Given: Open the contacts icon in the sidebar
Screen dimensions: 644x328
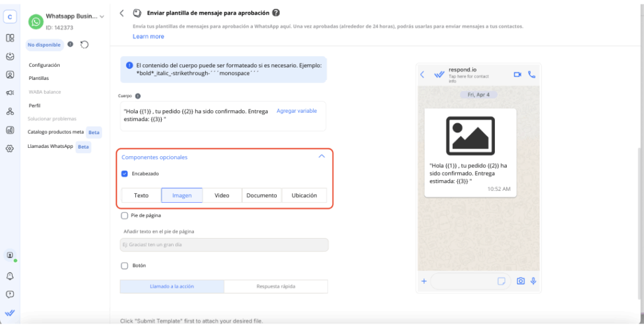Looking at the screenshot, I should point(10,75).
